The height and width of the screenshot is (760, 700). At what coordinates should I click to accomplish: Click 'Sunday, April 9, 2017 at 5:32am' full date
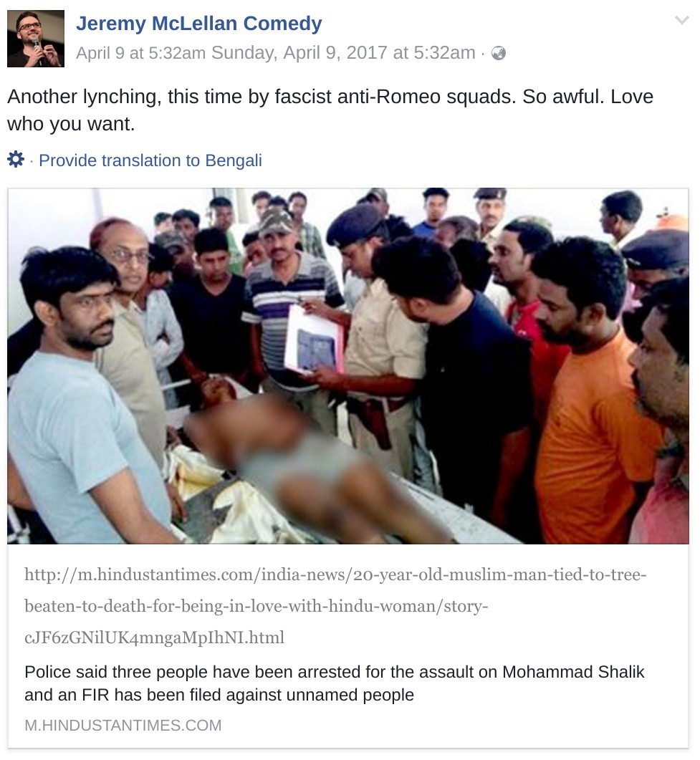point(343,52)
